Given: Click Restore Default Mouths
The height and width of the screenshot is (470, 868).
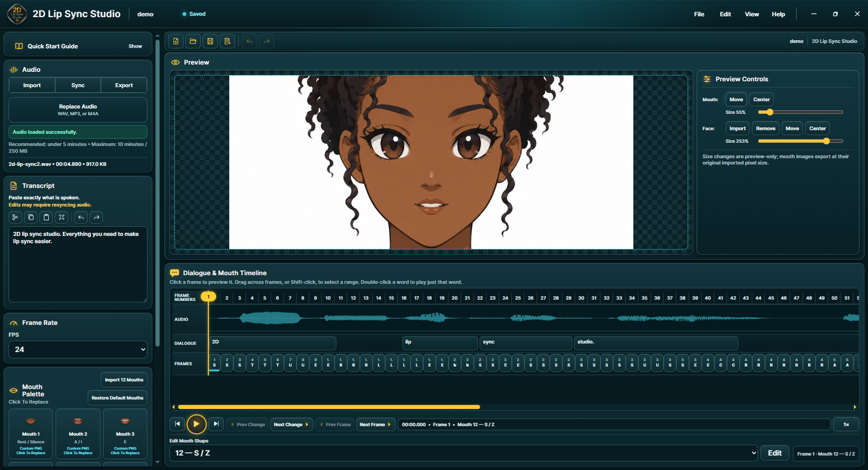Looking at the screenshot, I should click(x=118, y=398).
